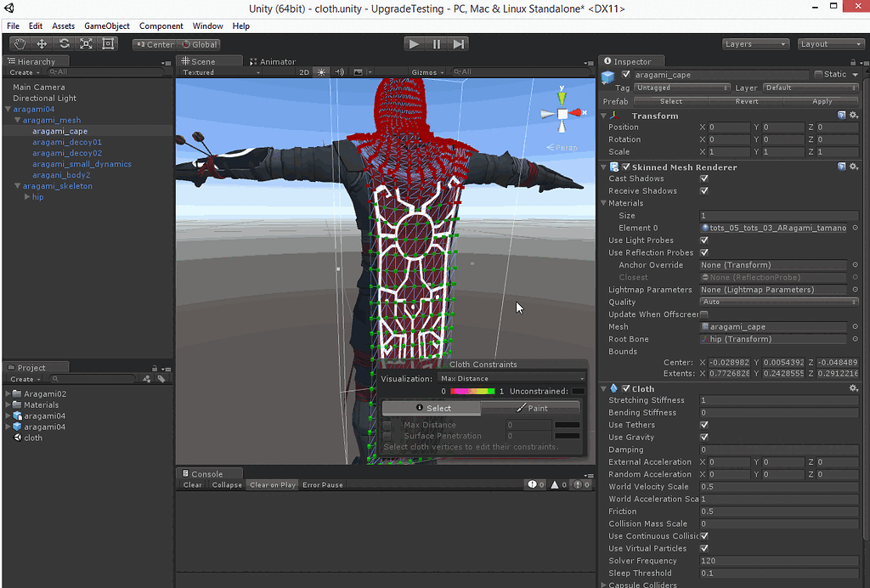870x588 pixels.
Task: Click the Pause button
Action: coord(437,44)
